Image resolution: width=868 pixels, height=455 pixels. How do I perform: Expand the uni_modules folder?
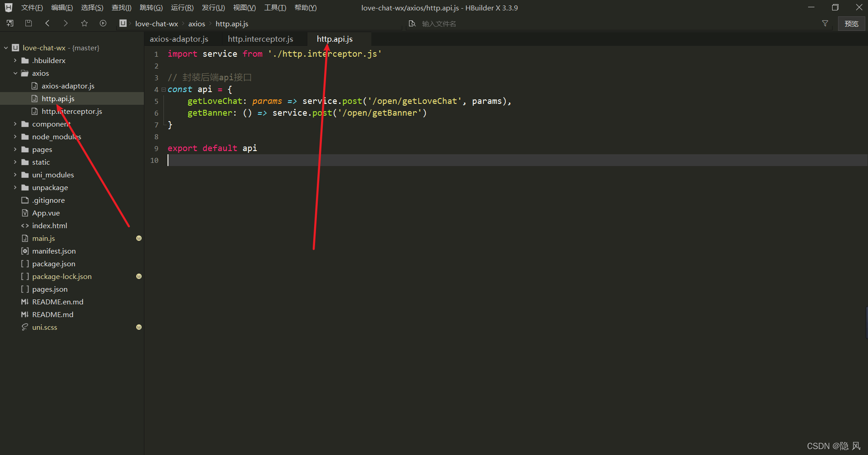[15, 175]
